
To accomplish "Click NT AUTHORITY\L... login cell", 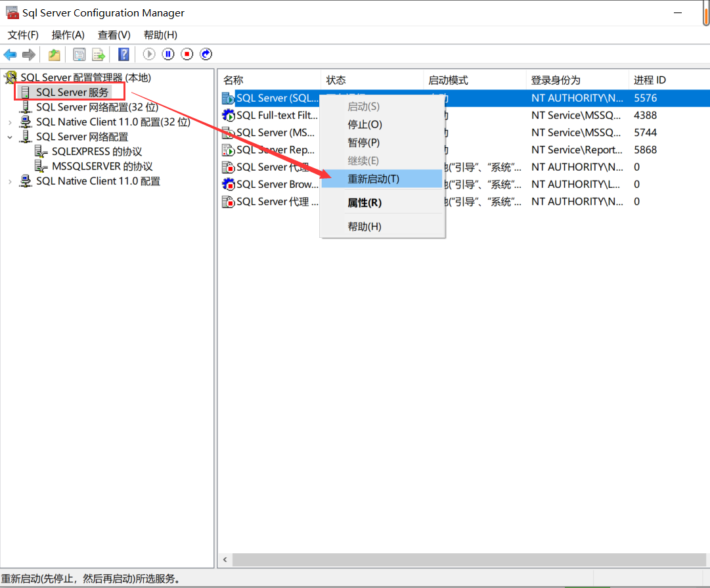I will coord(575,184).
